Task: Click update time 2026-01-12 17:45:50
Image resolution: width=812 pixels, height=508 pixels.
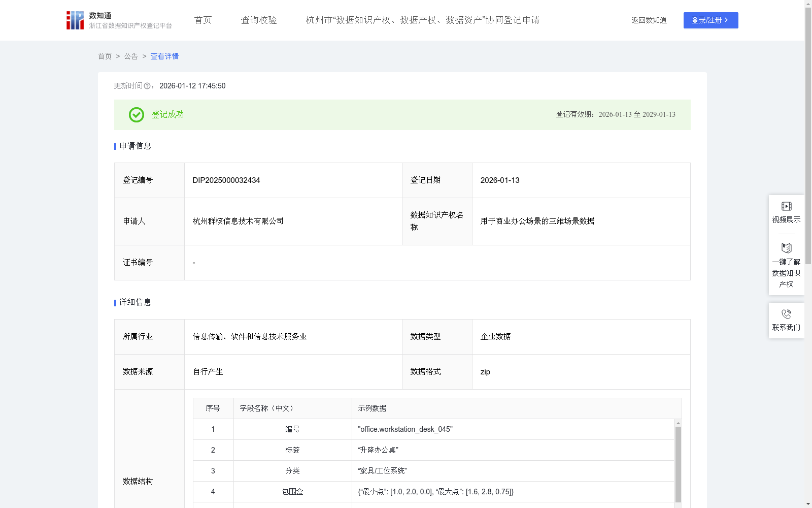Action: pos(192,86)
